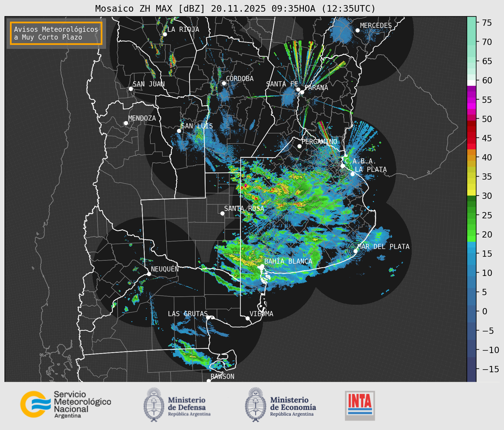The image size is (504, 430).
Task: Click the Servicio Meteorológico Nacional logo
Action: (65, 404)
